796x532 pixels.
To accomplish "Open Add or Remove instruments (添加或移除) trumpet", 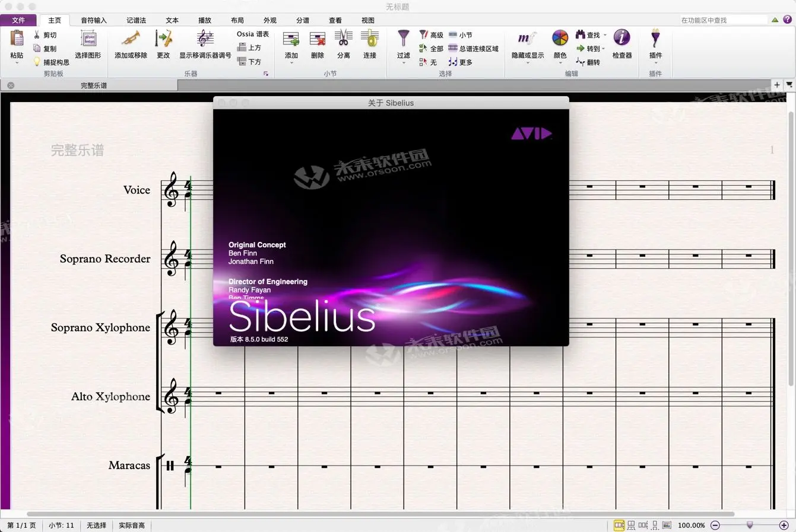I will tap(131, 39).
